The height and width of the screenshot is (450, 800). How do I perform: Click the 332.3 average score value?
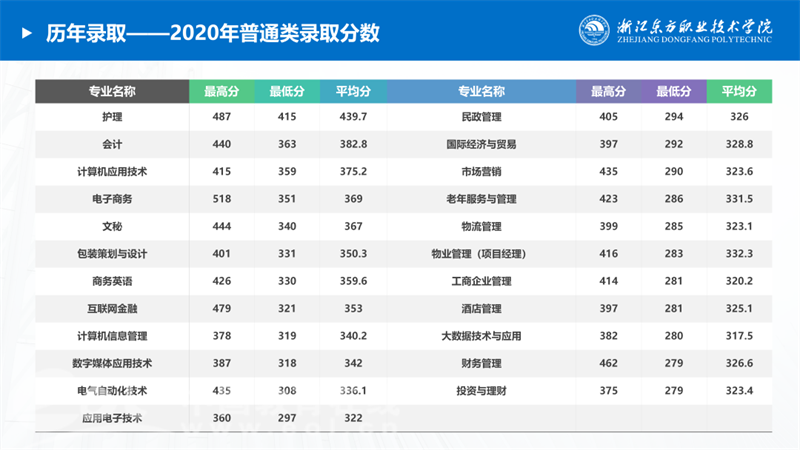739,254
